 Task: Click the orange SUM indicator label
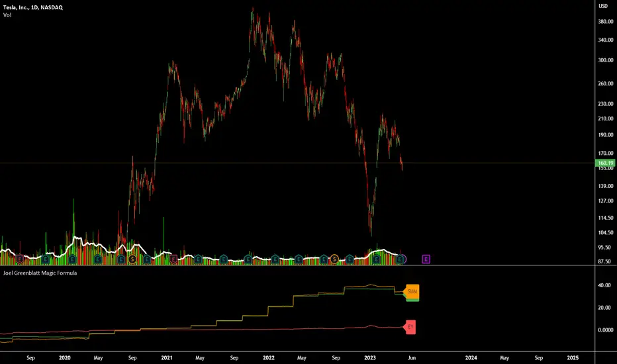[x=412, y=292]
